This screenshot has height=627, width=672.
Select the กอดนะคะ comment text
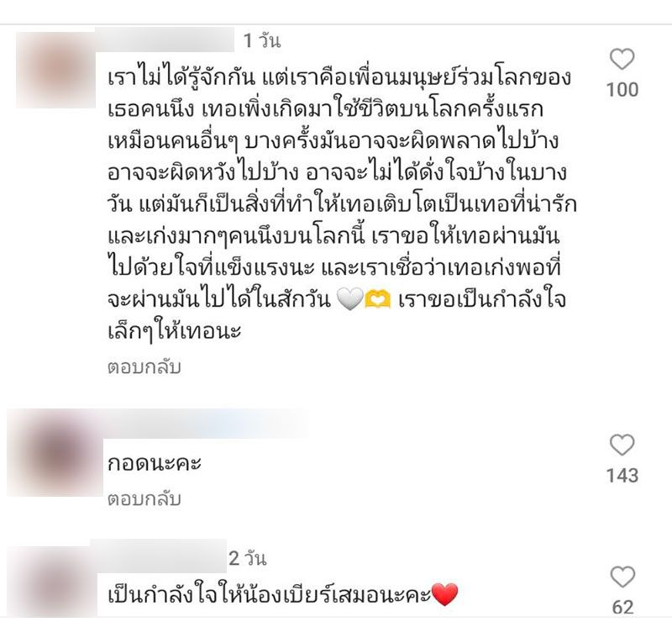[155, 463]
